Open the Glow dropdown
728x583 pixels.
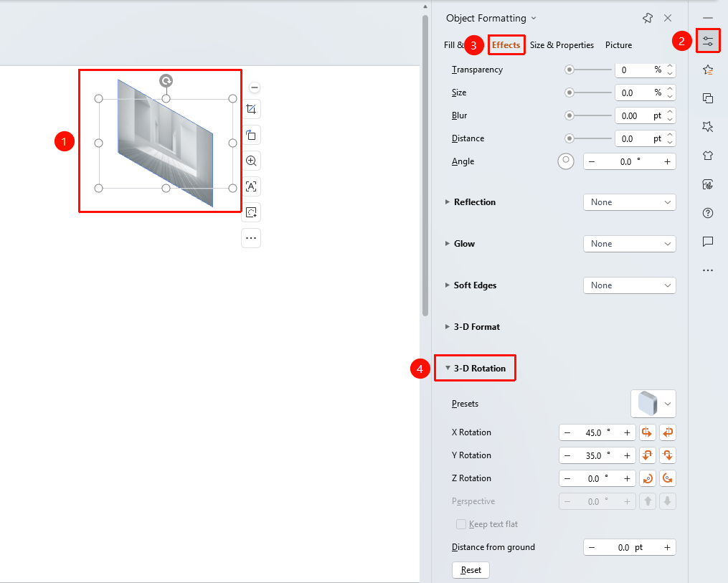pyautogui.click(x=630, y=244)
